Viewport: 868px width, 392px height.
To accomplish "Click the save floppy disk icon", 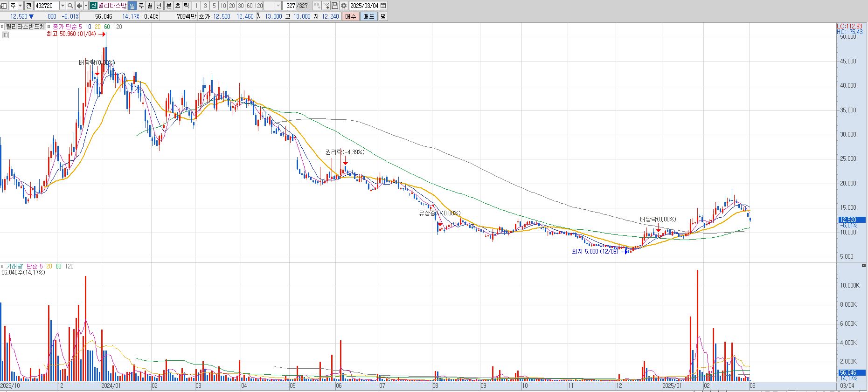I will [335, 6].
